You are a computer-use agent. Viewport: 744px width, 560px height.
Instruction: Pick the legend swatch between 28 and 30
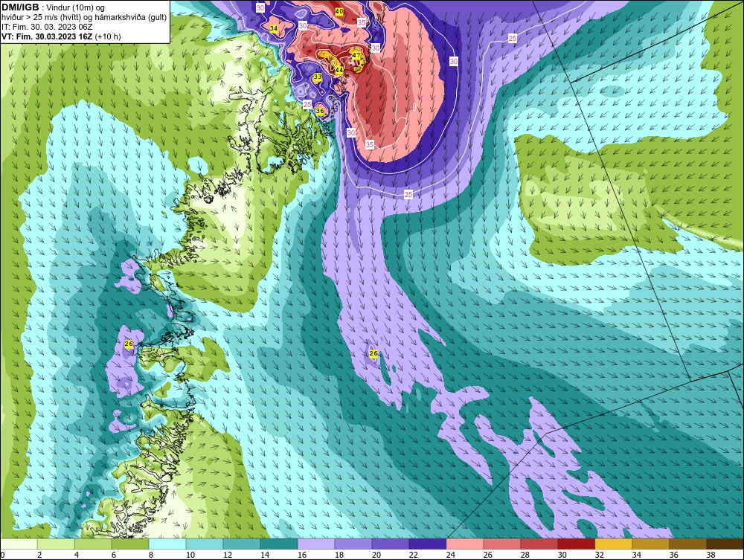pyautogui.click(x=539, y=544)
